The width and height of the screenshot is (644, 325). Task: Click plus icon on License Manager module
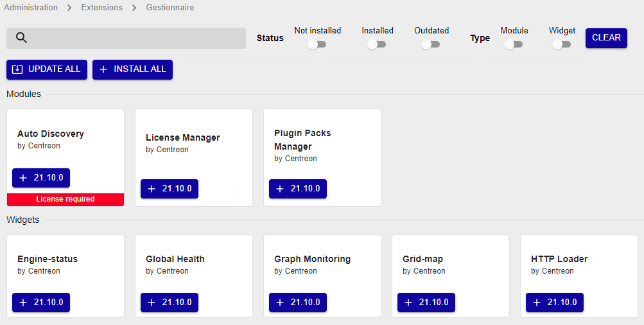pyautogui.click(x=152, y=189)
